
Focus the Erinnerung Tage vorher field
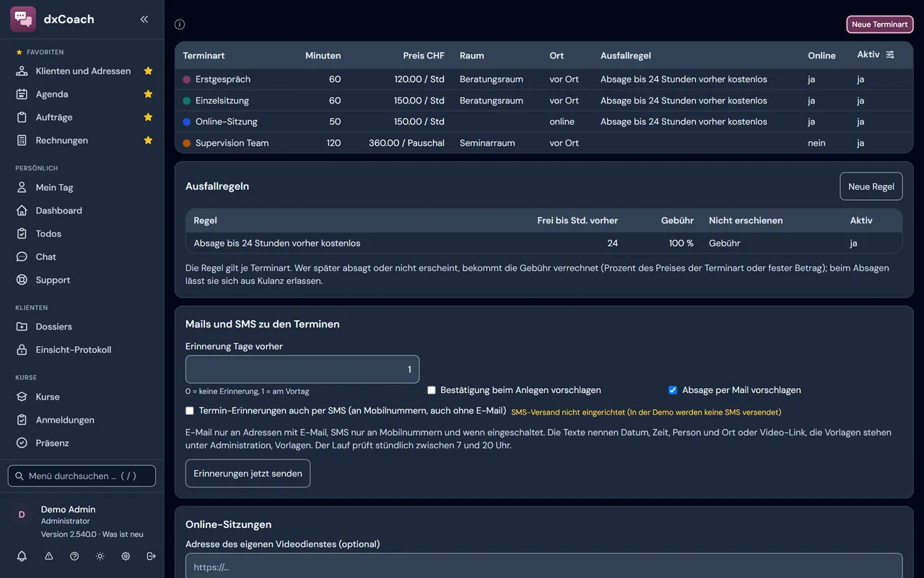[302, 369]
